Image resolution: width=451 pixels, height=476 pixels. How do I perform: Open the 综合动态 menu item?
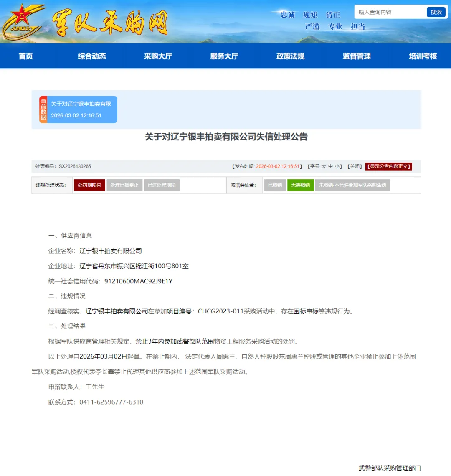click(x=92, y=56)
